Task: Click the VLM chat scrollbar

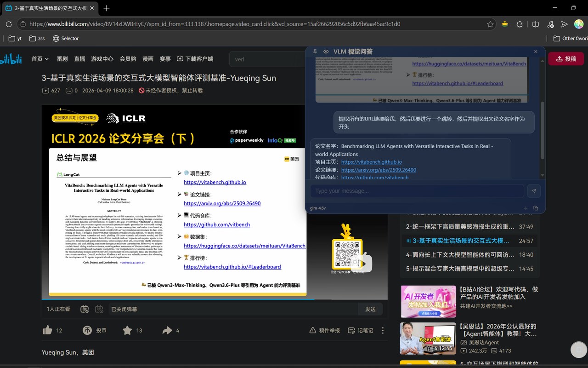Action: click(543, 130)
